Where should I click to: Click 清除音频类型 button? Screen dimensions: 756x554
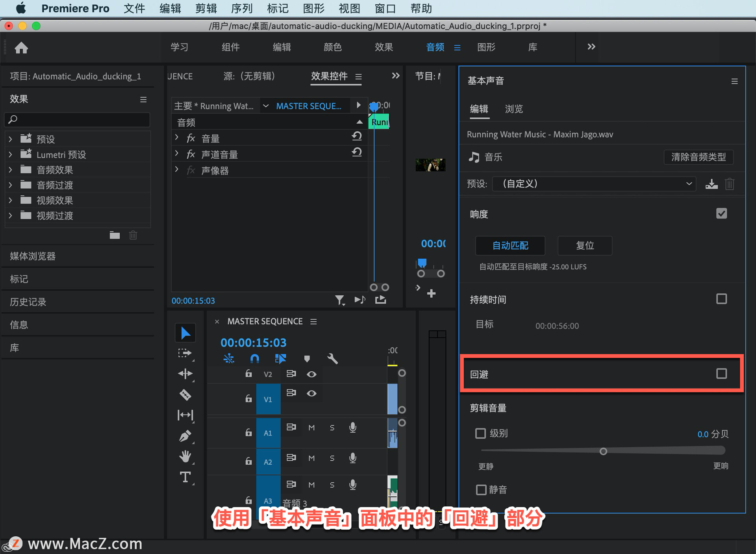699,157
